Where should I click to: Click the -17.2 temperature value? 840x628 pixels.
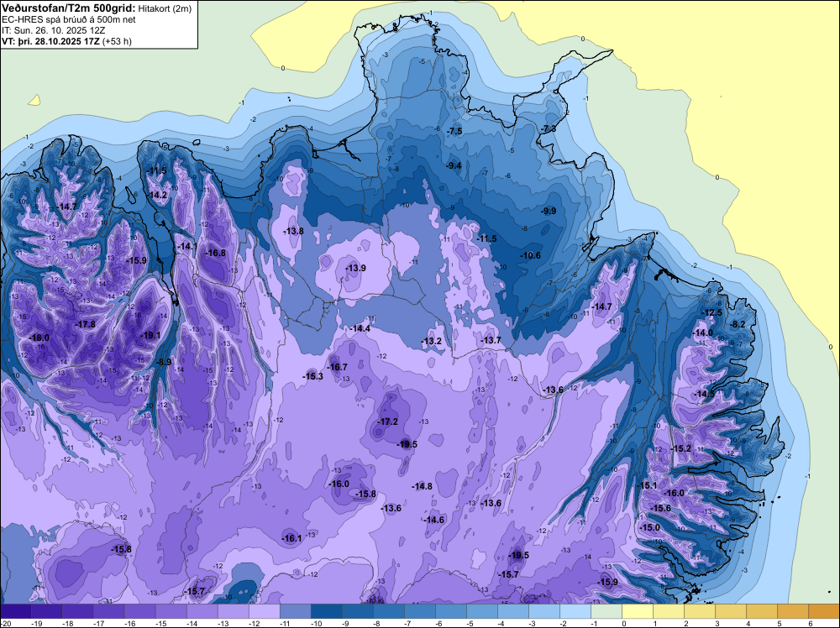tap(388, 421)
